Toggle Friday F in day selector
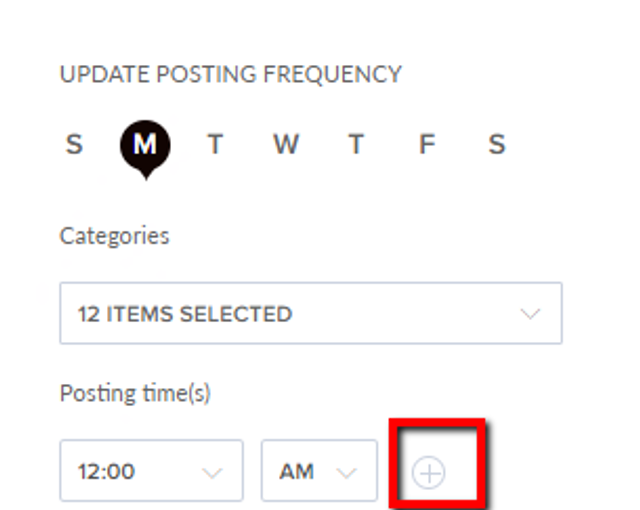640x510 pixels. tap(427, 144)
